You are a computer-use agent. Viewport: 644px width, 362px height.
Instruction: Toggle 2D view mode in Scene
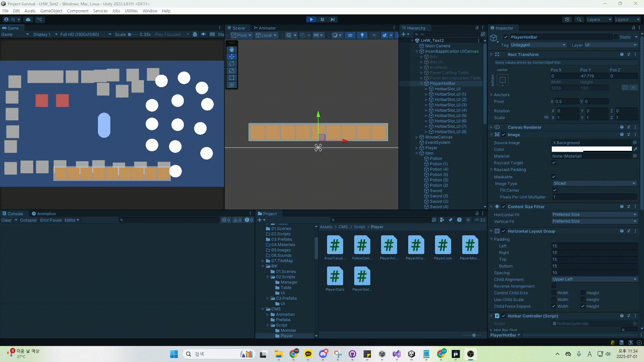pos(350,35)
